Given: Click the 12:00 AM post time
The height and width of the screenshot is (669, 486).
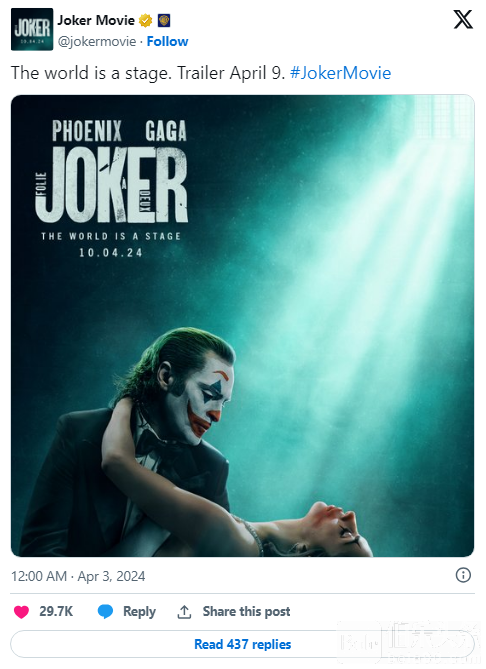Looking at the screenshot, I should [x=39, y=576].
